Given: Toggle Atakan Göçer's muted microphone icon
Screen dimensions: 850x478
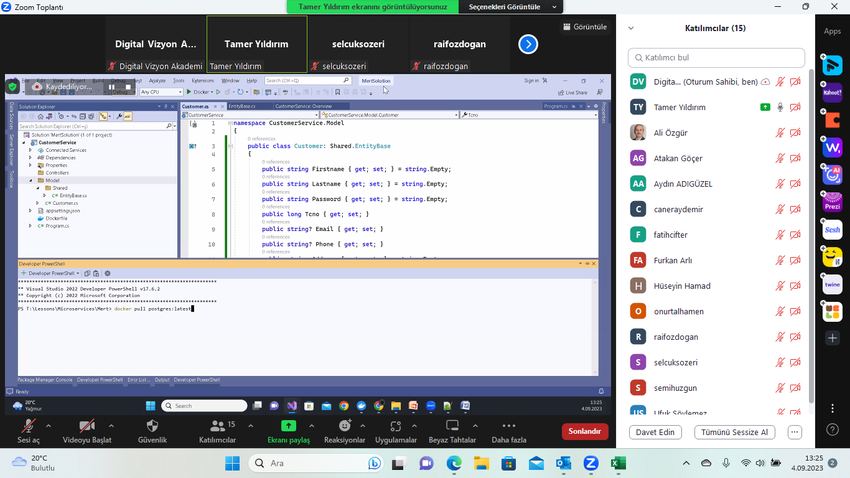Looking at the screenshot, I should 780,158.
